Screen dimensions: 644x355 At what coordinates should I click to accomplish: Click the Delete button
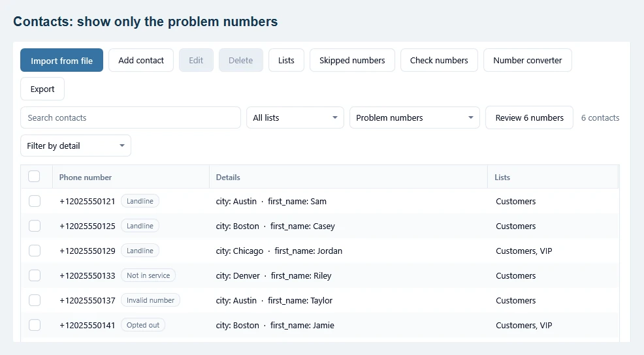240,60
